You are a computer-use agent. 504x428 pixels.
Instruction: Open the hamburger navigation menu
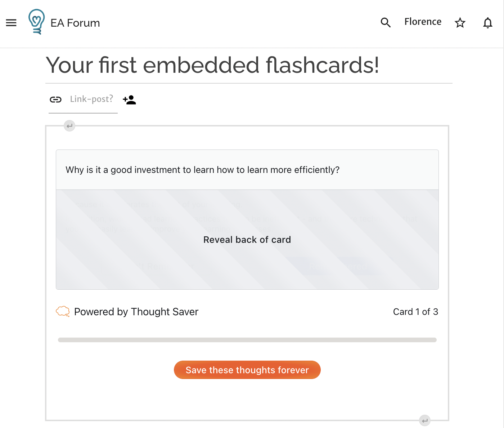tap(11, 23)
